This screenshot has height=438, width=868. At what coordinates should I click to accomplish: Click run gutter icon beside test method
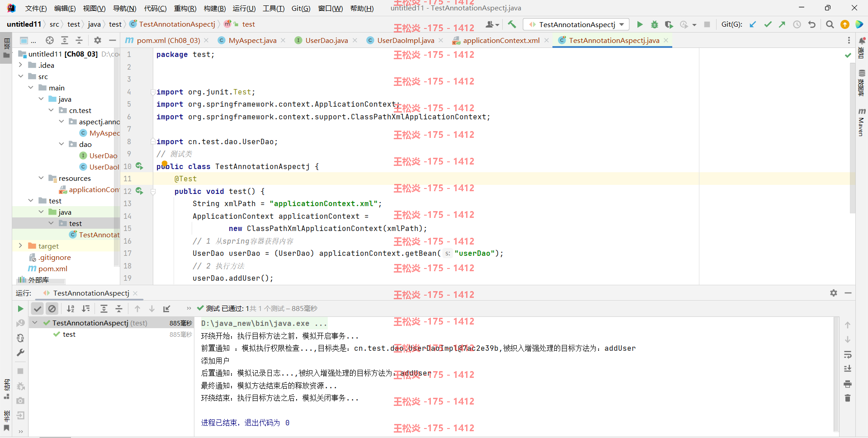click(139, 191)
